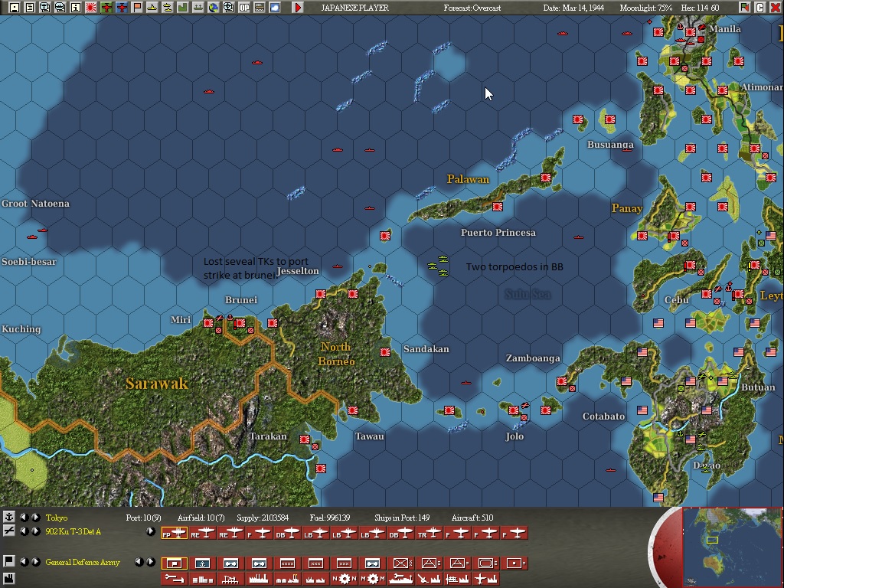Select the Japanese base at Miri
Screen dimensions: 882x588
(x=208, y=323)
